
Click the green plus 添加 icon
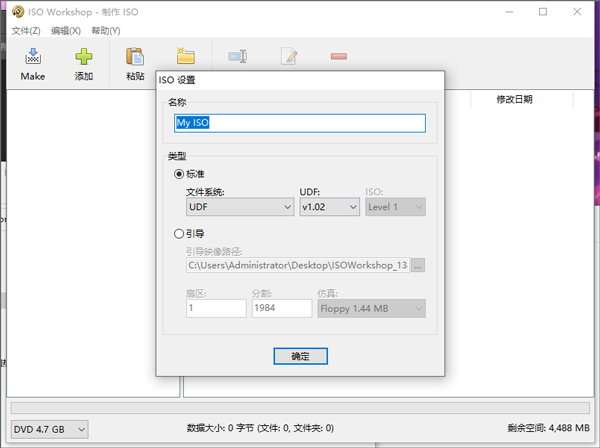point(84,58)
